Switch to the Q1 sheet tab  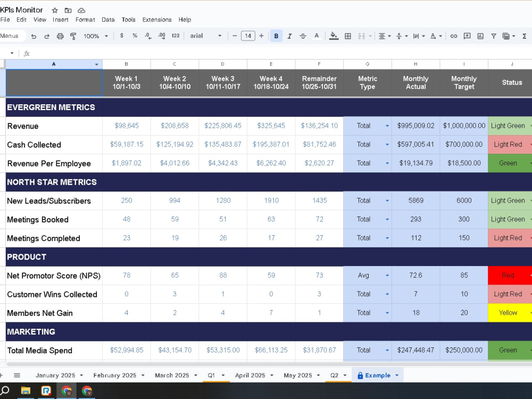pos(211,375)
